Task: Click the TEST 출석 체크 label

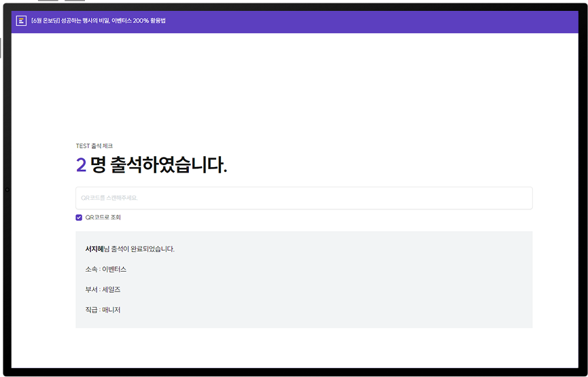Action: pos(94,146)
